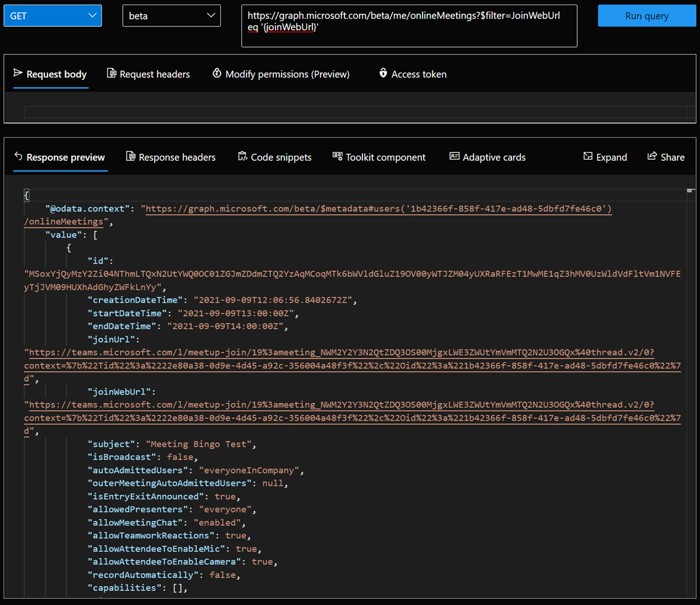The height and width of the screenshot is (605, 700).
Task: Click the "allowTeamworkReactions" key
Action: click(x=151, y=536)
